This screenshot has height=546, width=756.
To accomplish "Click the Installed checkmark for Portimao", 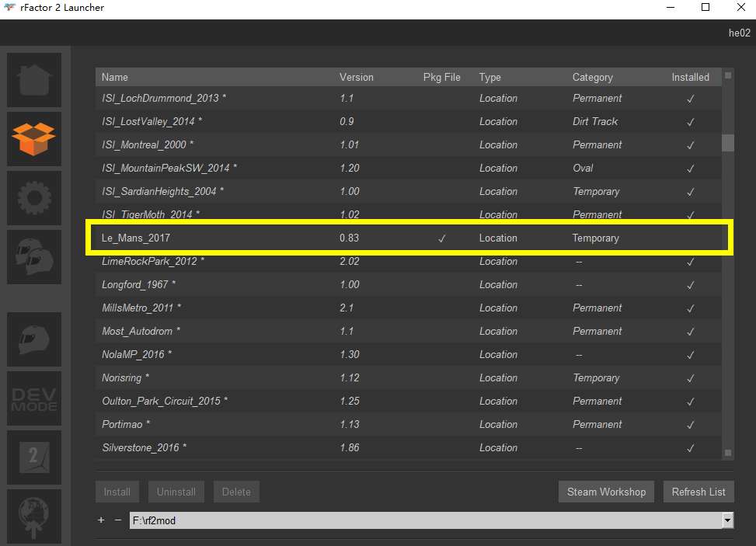I will (691, 425).
